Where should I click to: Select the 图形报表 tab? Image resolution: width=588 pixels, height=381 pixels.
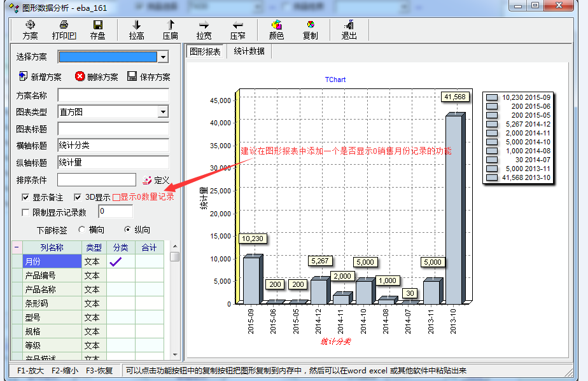[205, 52]
